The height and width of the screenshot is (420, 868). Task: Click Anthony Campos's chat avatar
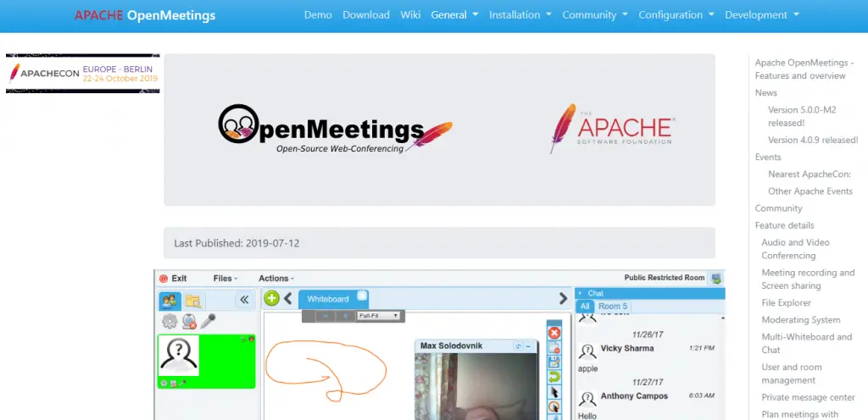click(x=587, y=400)
